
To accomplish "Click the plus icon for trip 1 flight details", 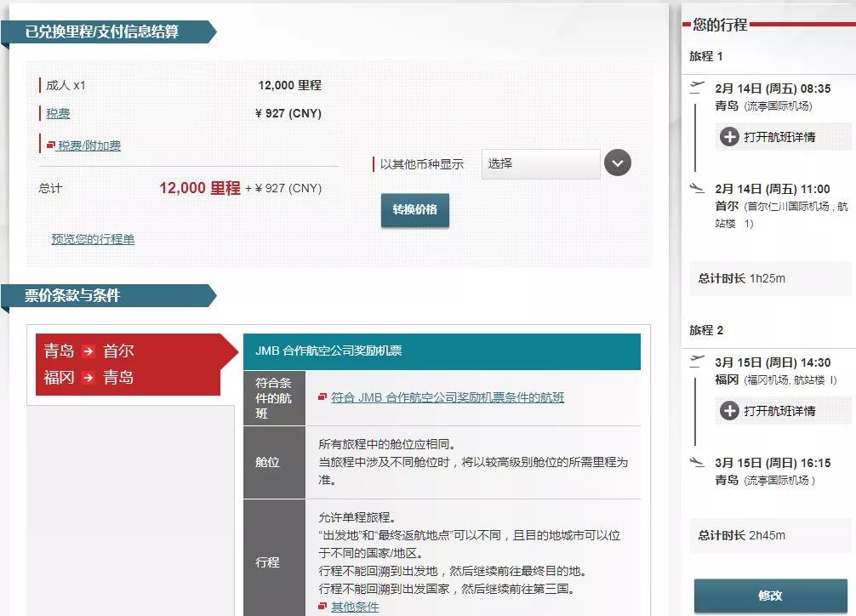I will point(729,136).
